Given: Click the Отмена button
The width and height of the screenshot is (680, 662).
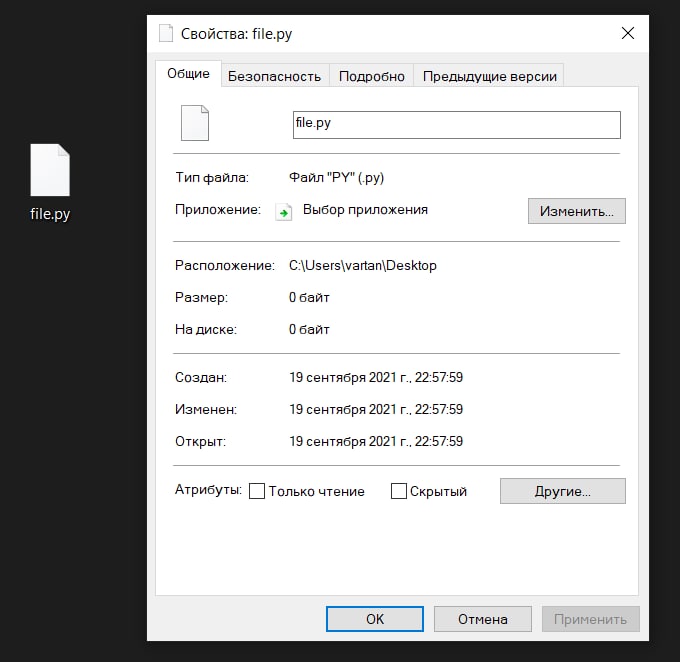Looking at the screenshot, I should (483, 619).
